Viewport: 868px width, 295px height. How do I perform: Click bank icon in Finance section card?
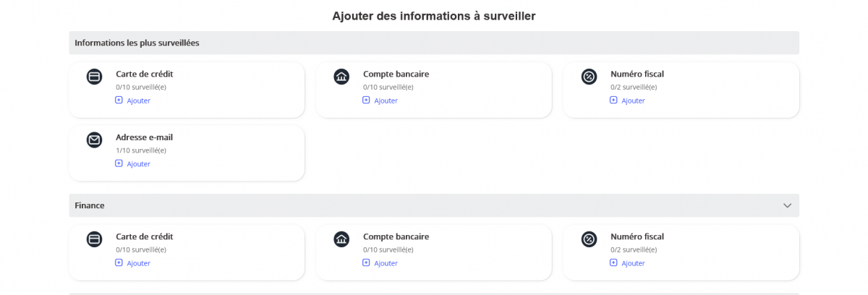[x=341, y=239]
